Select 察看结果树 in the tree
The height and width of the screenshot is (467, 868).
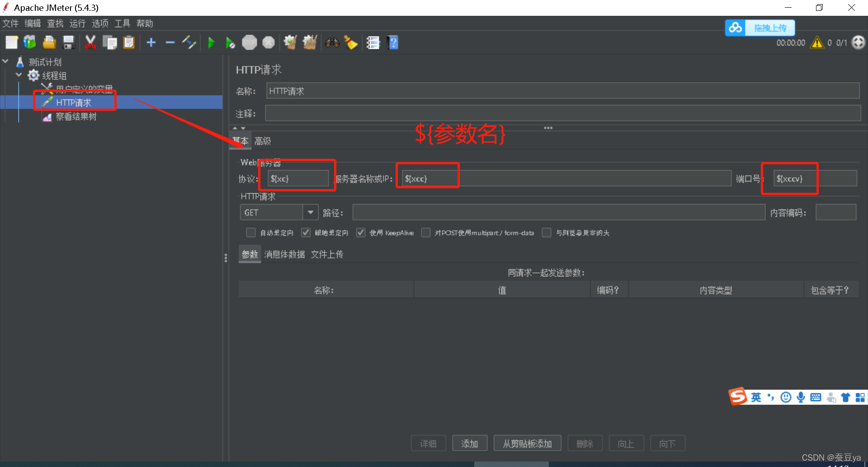[x=76, y=117]
